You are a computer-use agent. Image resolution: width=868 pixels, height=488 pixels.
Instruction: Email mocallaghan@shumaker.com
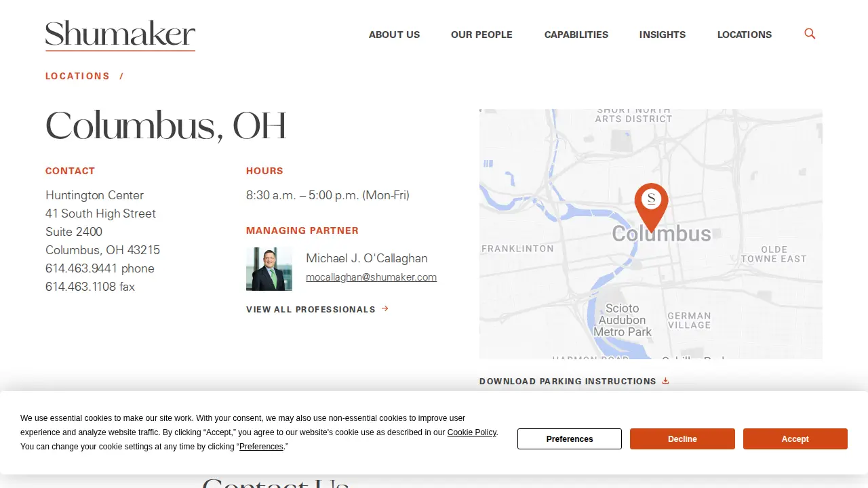tap(371, 277)
